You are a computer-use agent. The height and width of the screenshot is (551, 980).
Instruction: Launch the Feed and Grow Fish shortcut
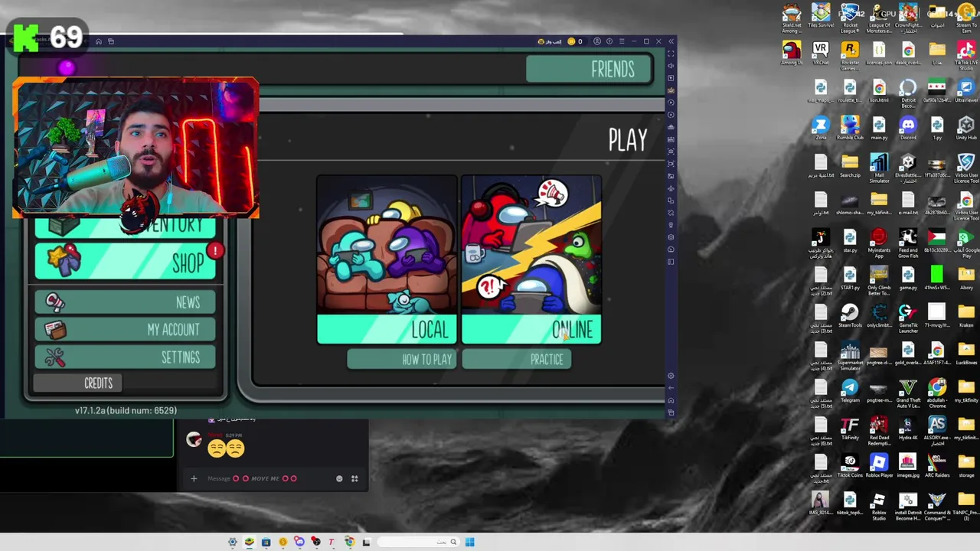point(908,243)
